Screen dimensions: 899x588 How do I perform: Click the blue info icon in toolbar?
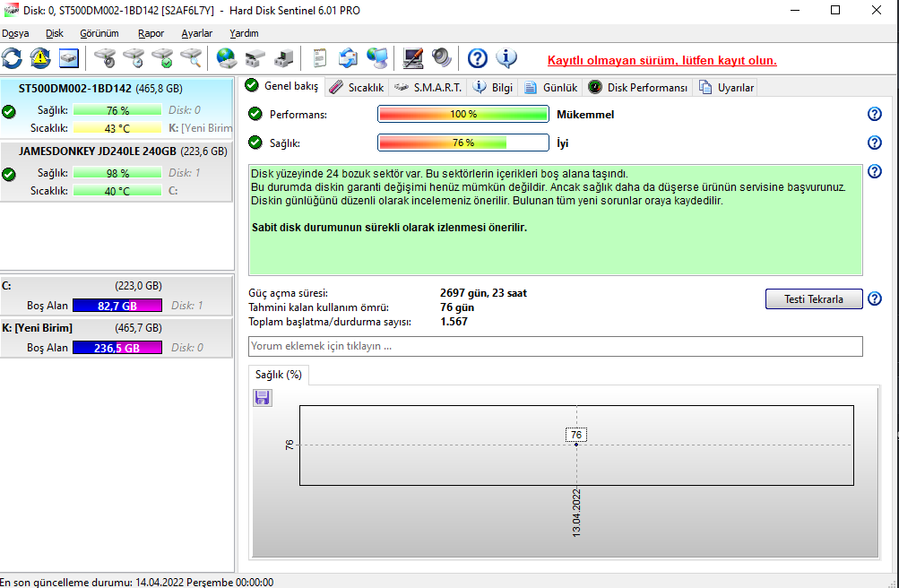506,58
